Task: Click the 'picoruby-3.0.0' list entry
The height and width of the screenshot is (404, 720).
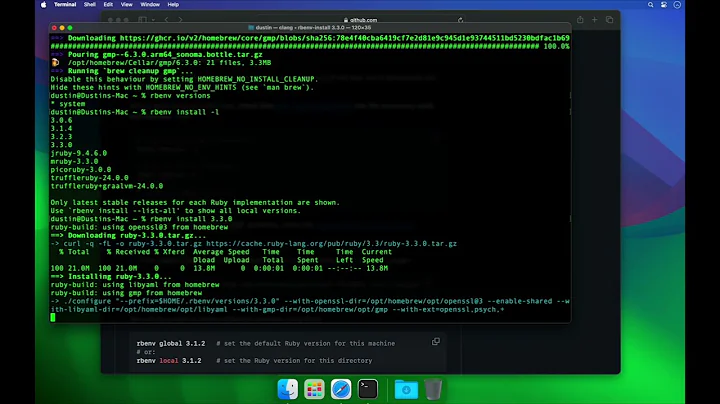Action: [81, 170]
